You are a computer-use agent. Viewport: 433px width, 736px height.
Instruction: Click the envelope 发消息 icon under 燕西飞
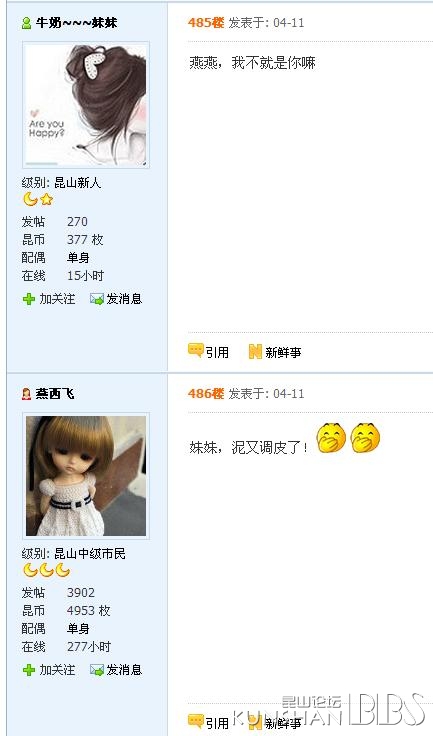(97, 670)
